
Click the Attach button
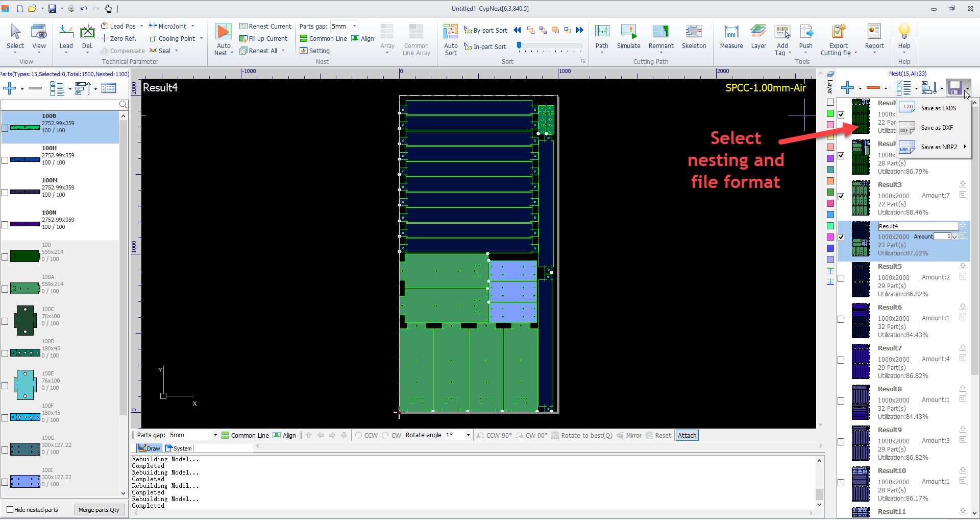click(x=687, y=435)
